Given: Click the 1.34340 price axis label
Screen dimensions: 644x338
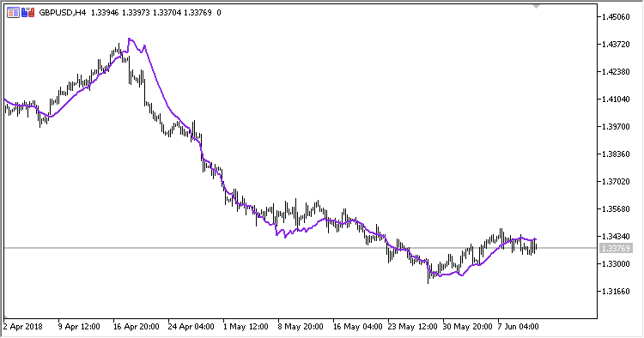Looking at the screenshot, I should coord(616,236).
